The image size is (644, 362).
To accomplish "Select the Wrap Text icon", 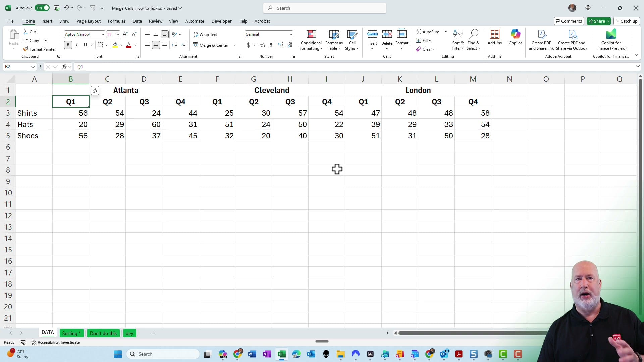I will click(x=206, y=34).
